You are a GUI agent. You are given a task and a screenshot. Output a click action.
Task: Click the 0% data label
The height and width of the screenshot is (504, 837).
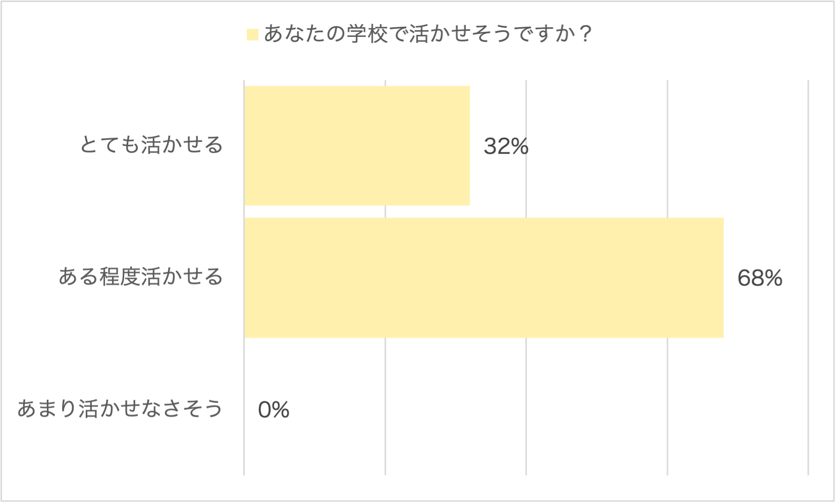273,410
